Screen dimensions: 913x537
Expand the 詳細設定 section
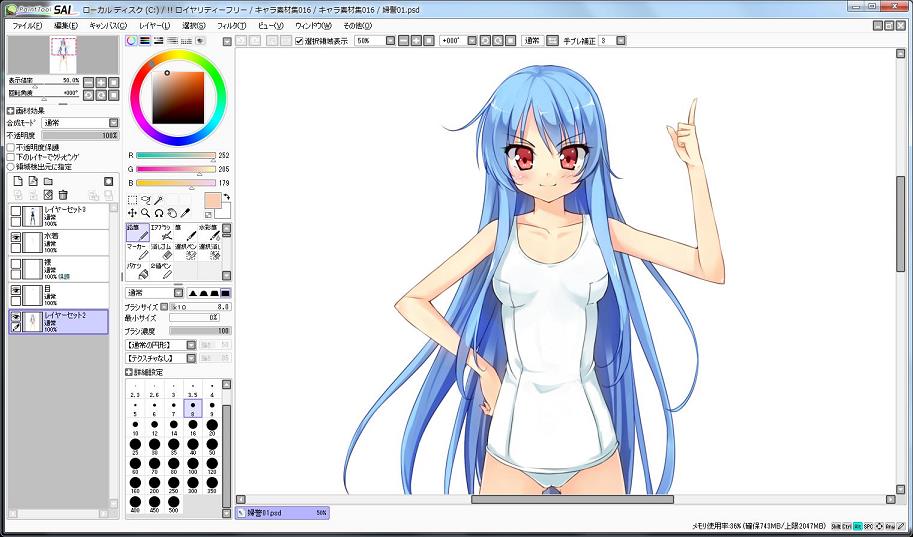tap(129, 371)
